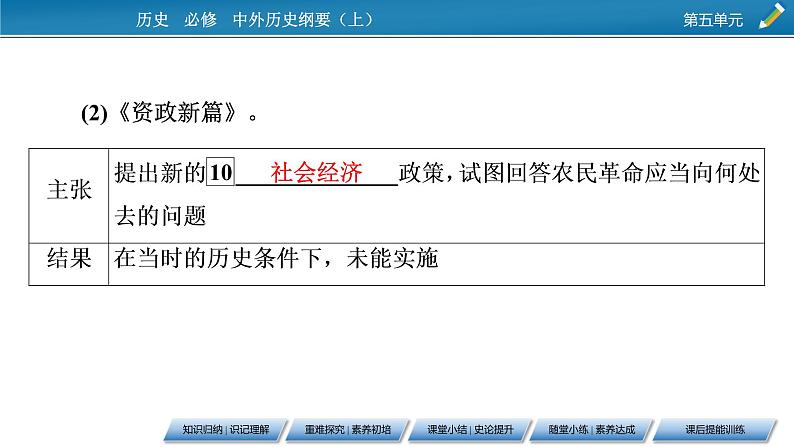
Task: Open 随堂小练 | 素养达成 section
Action: coord(592,430)
